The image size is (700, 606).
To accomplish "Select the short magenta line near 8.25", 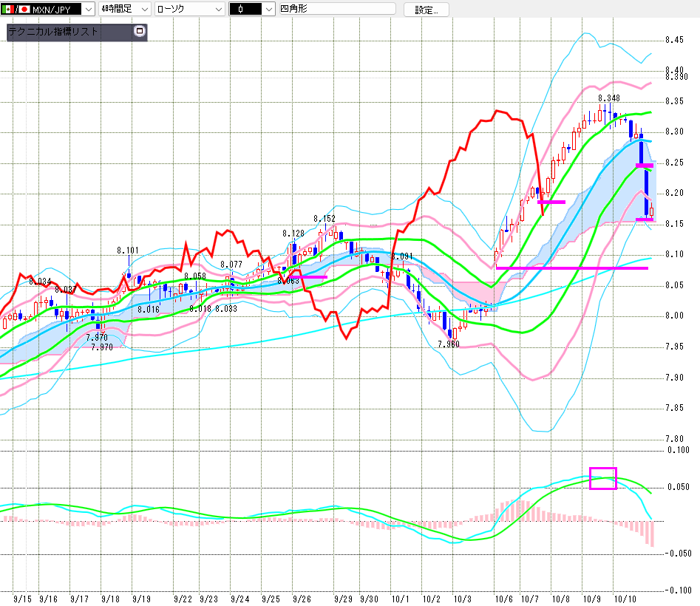I will pos(645,166).
